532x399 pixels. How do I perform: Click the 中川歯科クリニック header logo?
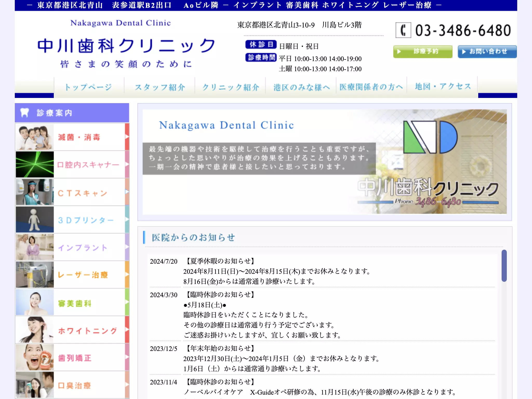point(126,45)
